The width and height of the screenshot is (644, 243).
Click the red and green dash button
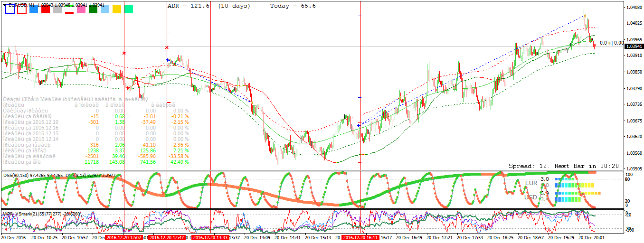[x=69, y=9]
